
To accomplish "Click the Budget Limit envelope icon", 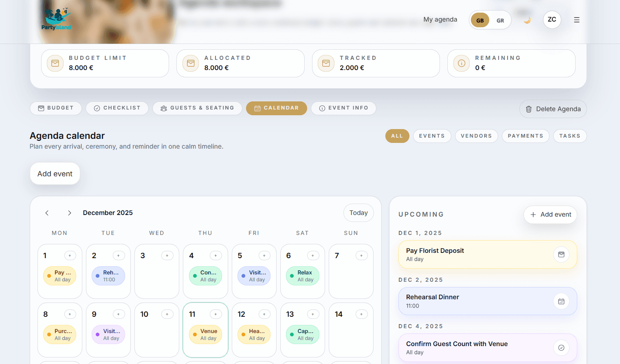I will (55, 63).
